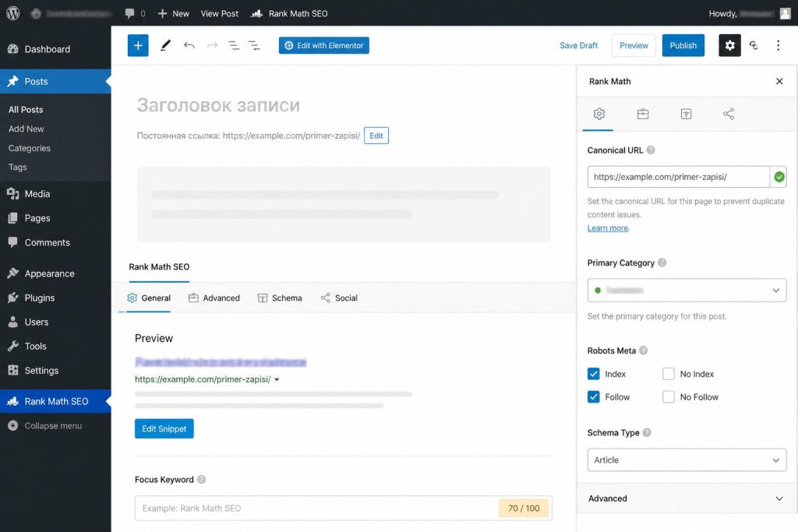Image resolution: width=798 pixels, height=532 pixels.
Task: Open the Schema Type Article dropdown
Action: point(687,460)
